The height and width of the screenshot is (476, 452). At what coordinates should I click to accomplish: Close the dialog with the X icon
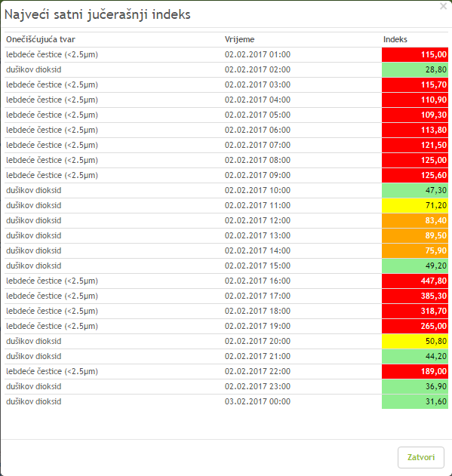443,6
